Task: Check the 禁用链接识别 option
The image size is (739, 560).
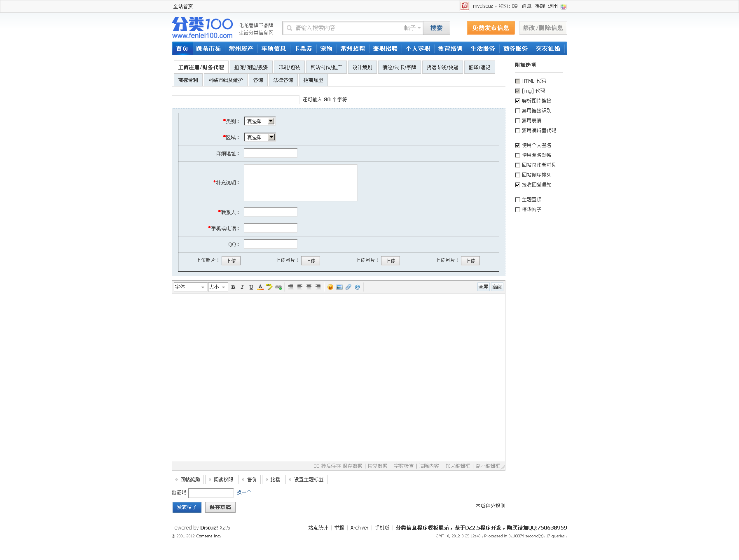Action: [517, 111]
